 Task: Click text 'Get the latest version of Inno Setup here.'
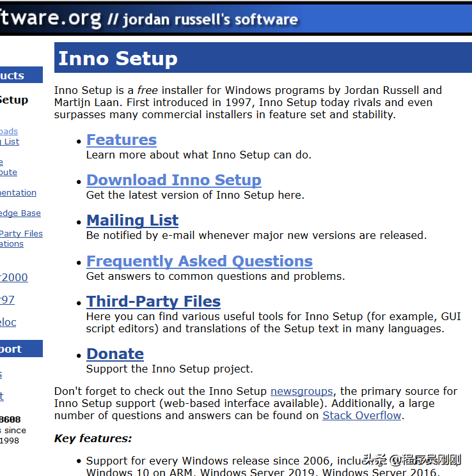point(195,196)
